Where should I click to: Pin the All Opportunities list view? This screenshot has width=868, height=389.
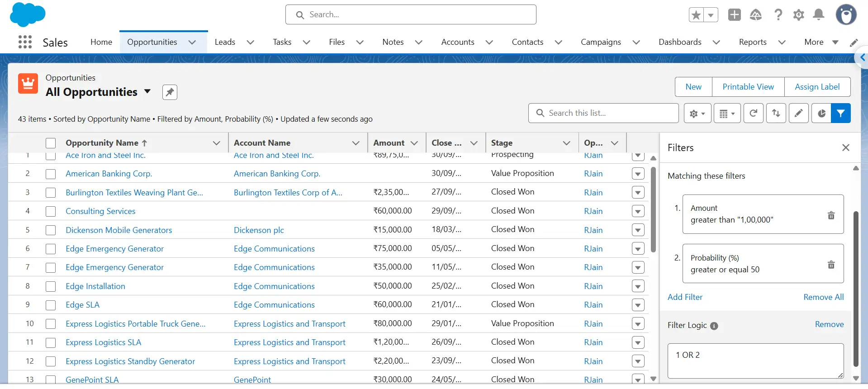coord(170,92)
